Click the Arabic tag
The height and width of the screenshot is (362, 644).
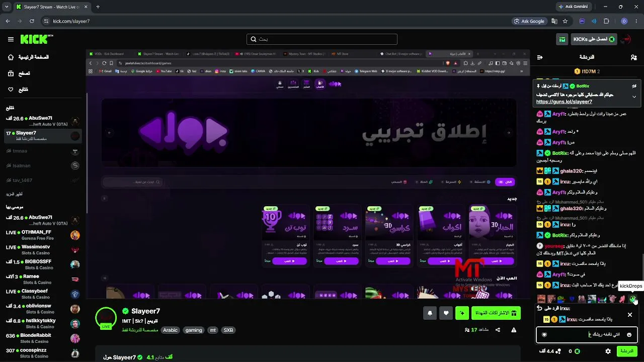[x=170, y=330]
